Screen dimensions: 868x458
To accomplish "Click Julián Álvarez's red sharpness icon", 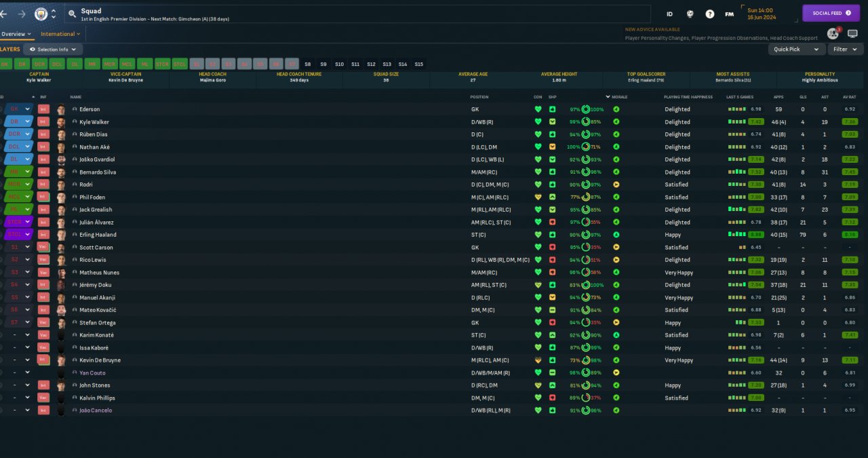I will pyautogui.click(x=553, y=223).
